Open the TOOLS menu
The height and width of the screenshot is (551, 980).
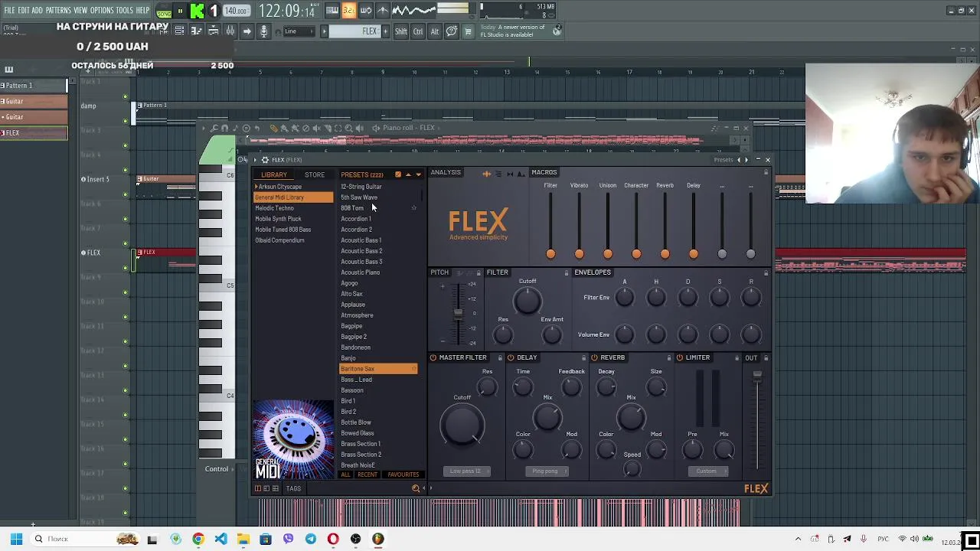point(124,10)
